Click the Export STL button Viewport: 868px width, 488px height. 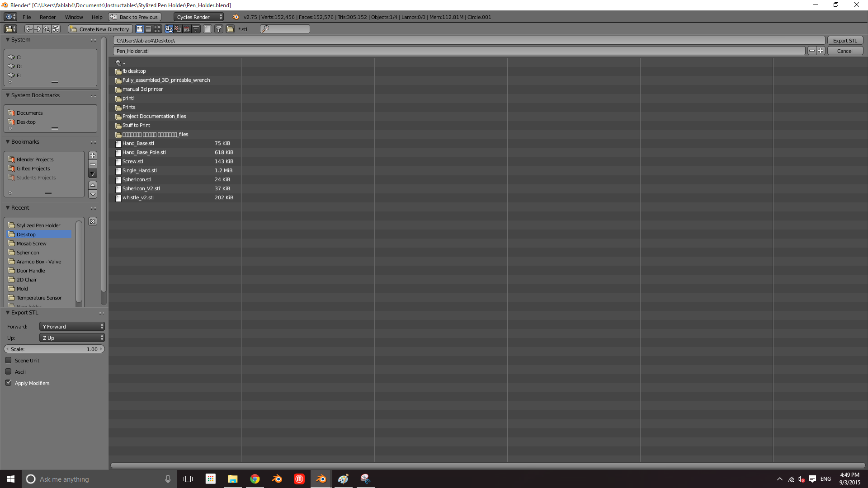(x=845, y=40)
